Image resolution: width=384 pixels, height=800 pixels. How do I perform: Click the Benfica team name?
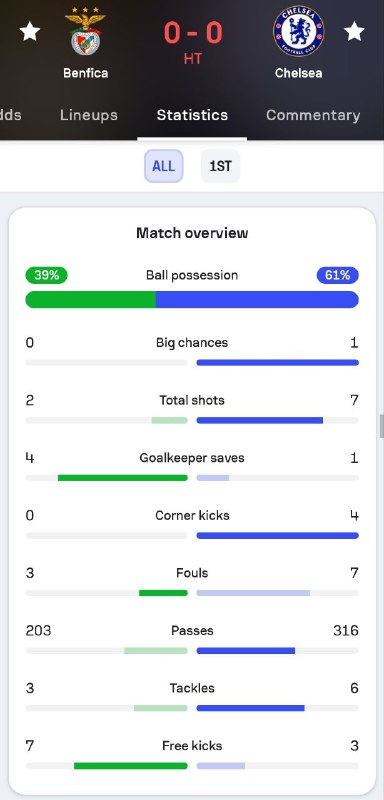point(86,73)
